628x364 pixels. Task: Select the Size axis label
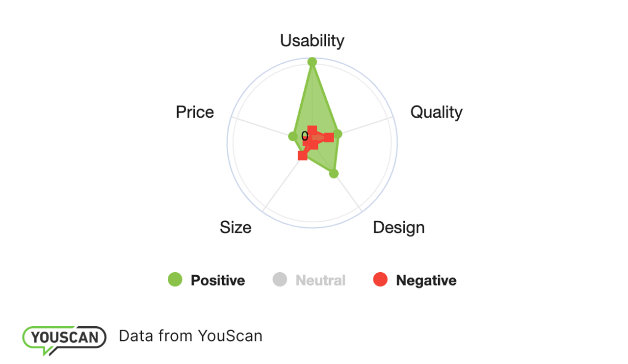[x=235, y=228]
